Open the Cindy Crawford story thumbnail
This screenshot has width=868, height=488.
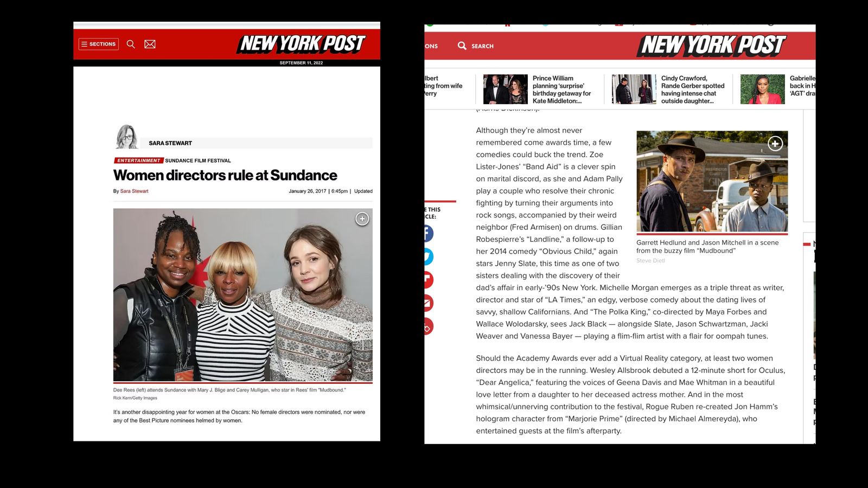click(634, 89)
